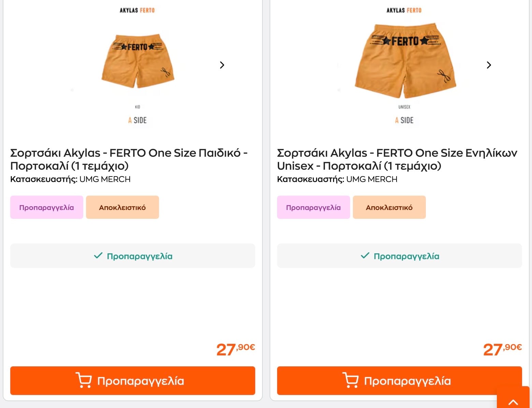Screen dimensions: 532x408
Task: Show next image of adult unisex shorts
Action: 489,65
